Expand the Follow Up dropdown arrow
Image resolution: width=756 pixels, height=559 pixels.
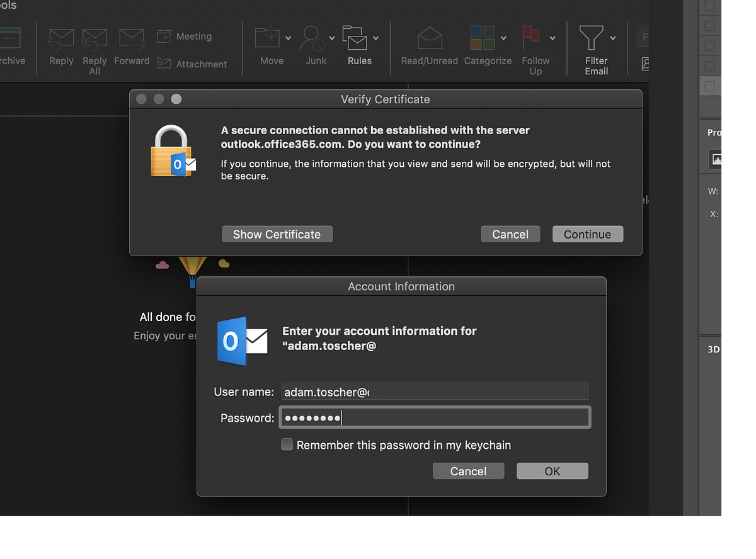pyautogui.click(x=553, y=38)
